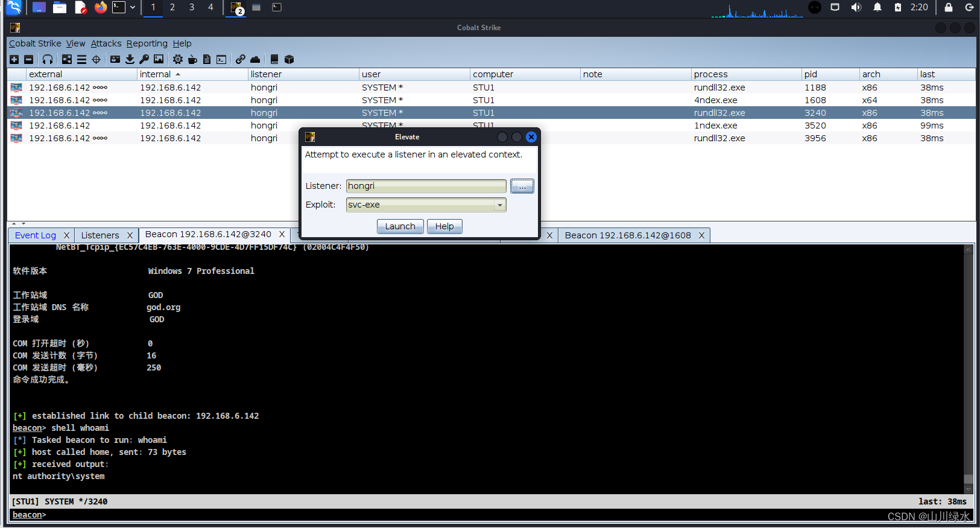
Task: Click the listener column header
Action: tap(303, 74)
